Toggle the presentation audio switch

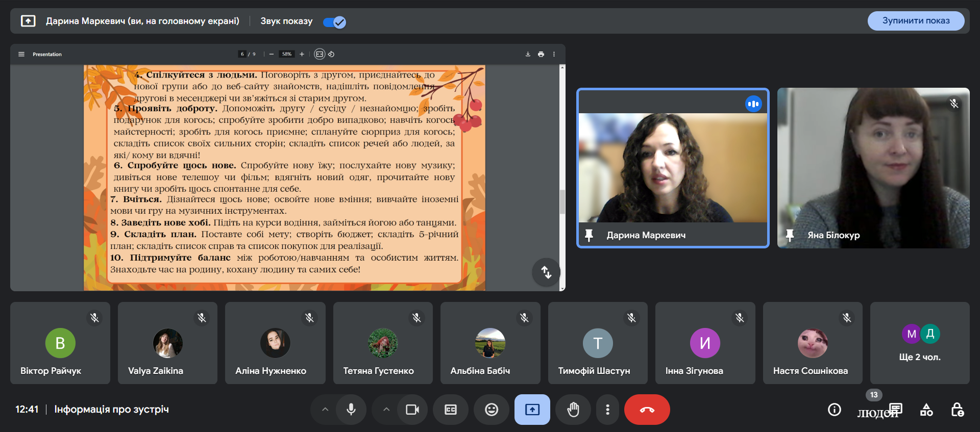[x=335, y=22]
